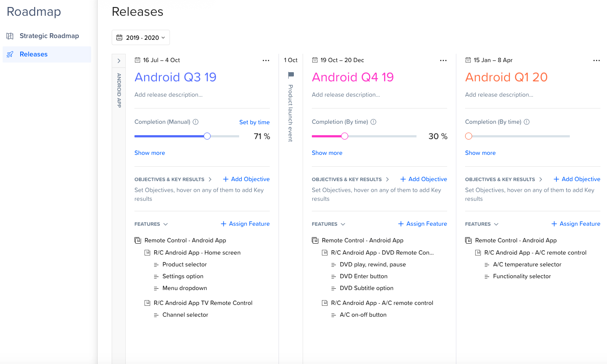
Task: Open three-dot menu for Android Q4 19
Action: coord(443,60)
